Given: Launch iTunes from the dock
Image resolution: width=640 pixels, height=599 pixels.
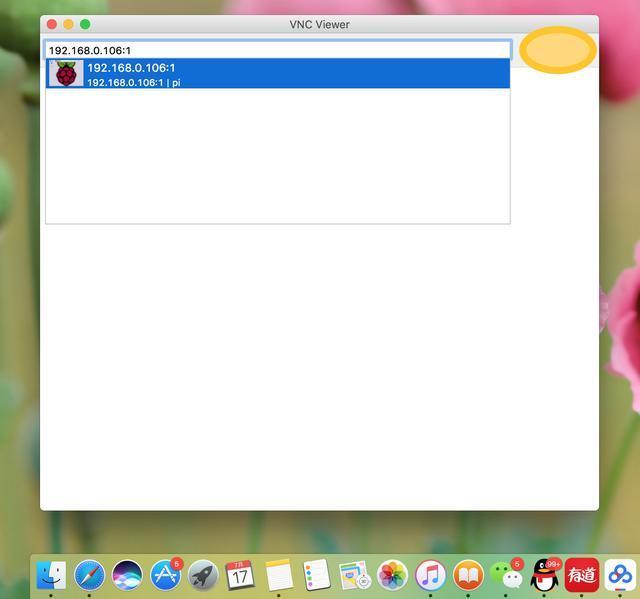Looking at the screenshot, I should tap(430, 575).
